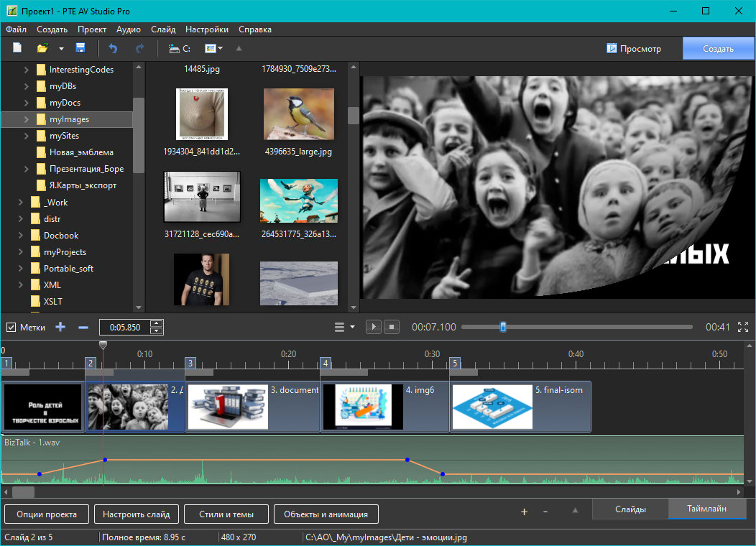
Task: Open the timeline hamburger menu icon
Action: click(x=339, y=327)
